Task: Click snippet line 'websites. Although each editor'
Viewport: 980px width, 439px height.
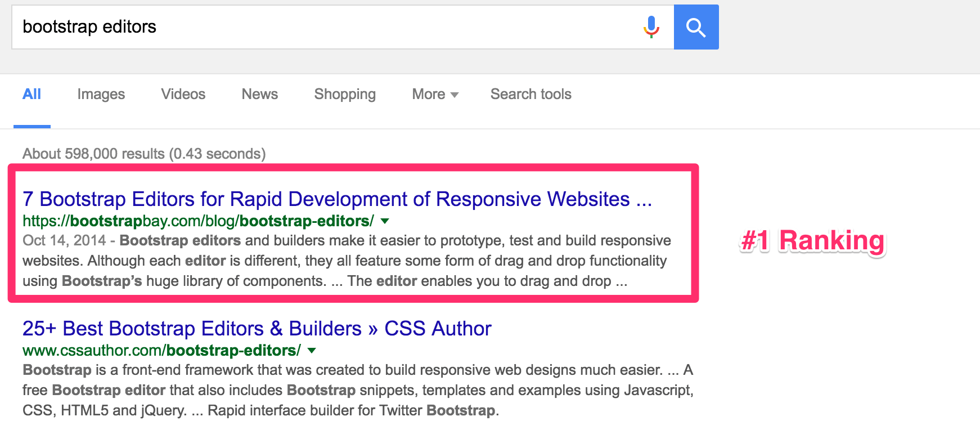Action: [x=344, y=261]
